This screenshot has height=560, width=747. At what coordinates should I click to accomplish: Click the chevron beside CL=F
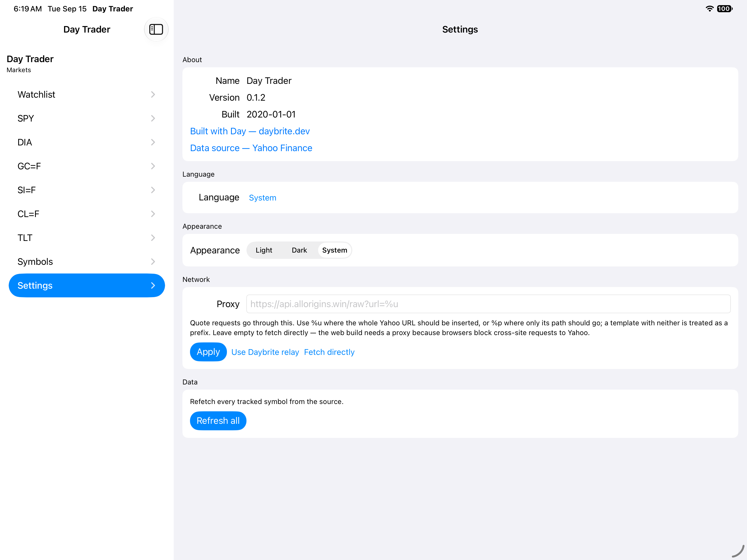point(153,214)
